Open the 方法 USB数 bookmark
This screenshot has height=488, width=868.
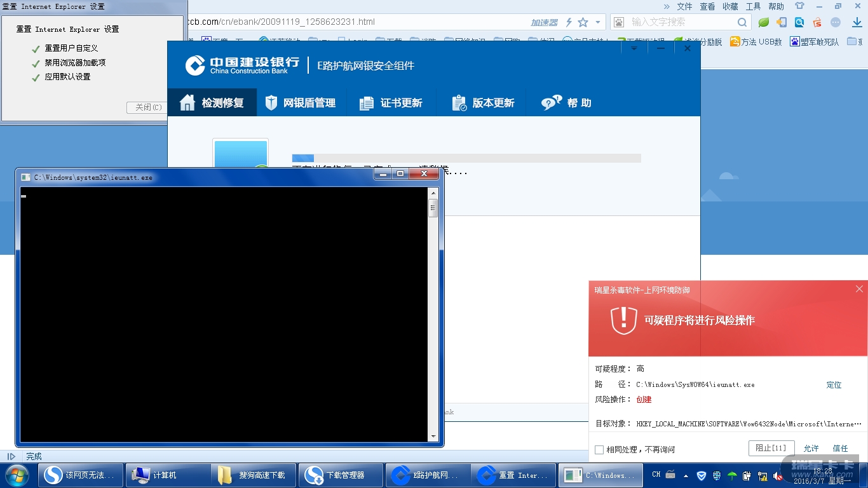(x=756, y=42)
